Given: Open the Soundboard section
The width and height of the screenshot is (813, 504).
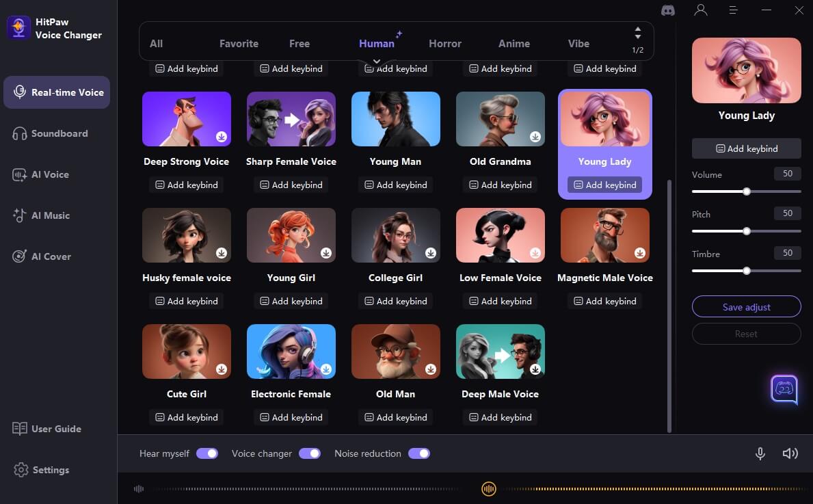Looking at the screenshot, I should click(x=59, y=133).
